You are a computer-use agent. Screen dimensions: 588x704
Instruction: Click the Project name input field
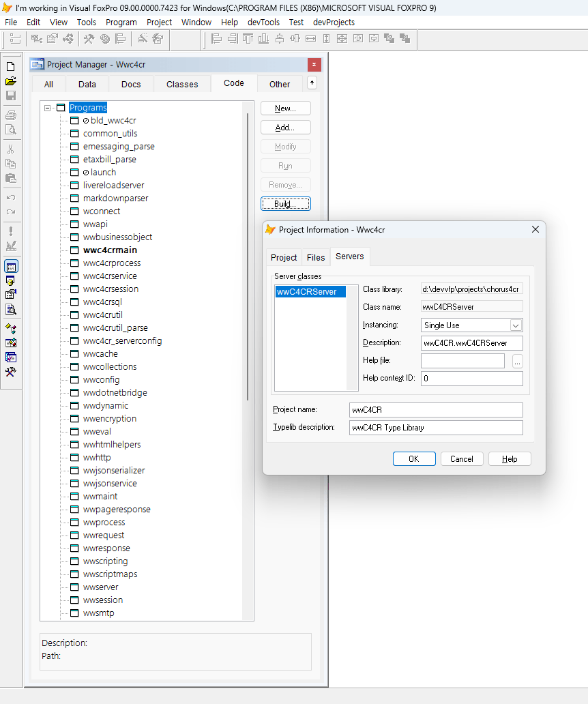tap(436, 410)
